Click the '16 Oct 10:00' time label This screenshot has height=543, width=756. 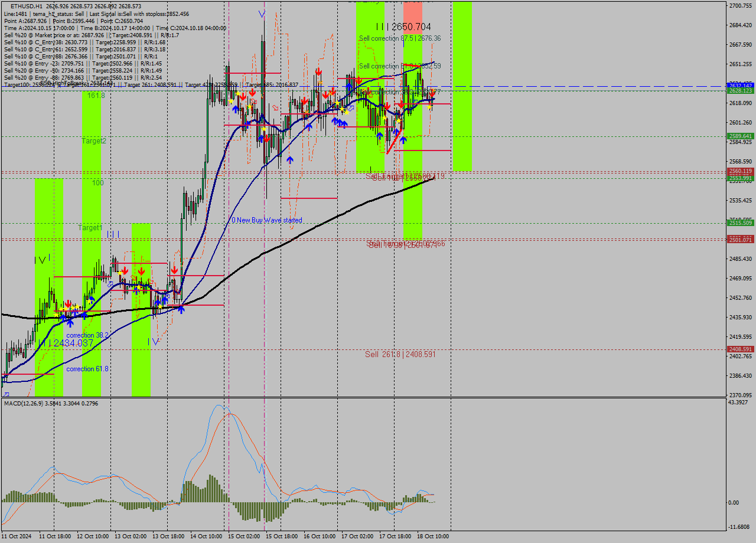tap(320, 537)
